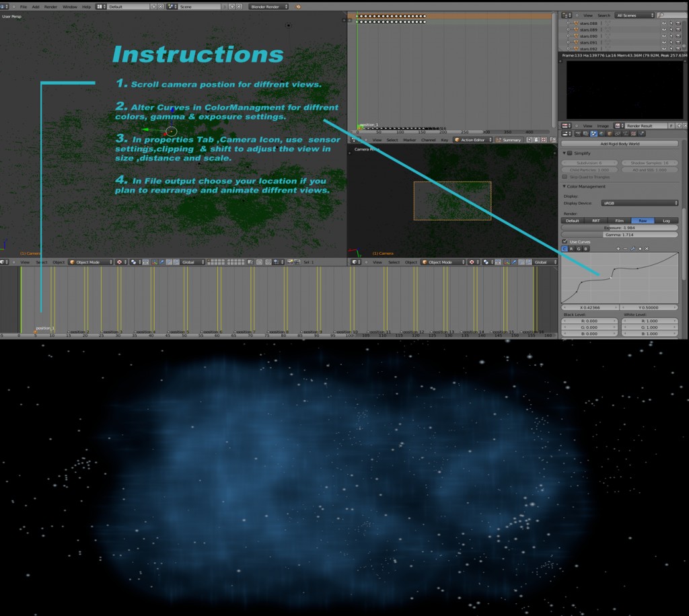689x616 pixels.
Task: Open the Display Device sRGB dropdown
Action: (x=639, y=203)
